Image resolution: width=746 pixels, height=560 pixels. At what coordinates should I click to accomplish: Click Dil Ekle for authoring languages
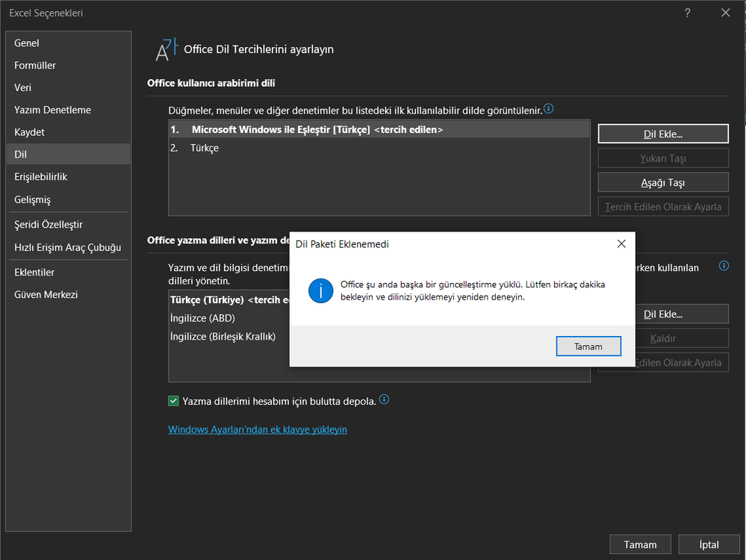681,314
